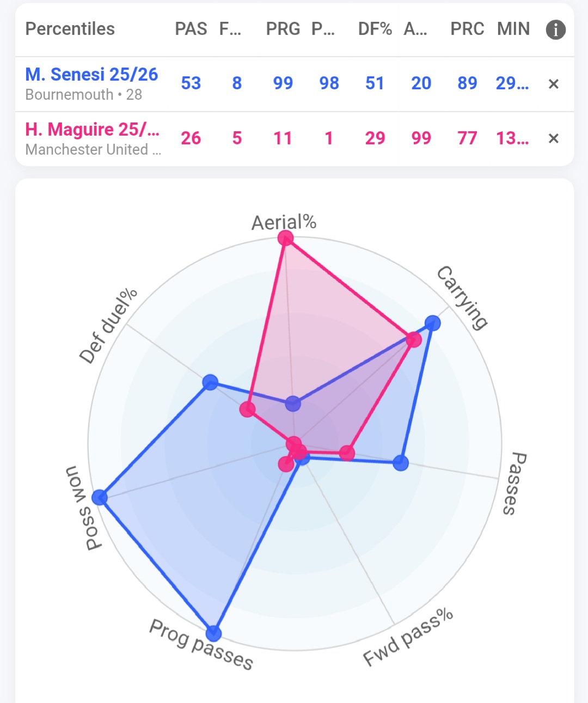Remove M. Senesi row with X
Image resolution: width=588 pixels, height=703 pixels.
click(x=553, y=84)
